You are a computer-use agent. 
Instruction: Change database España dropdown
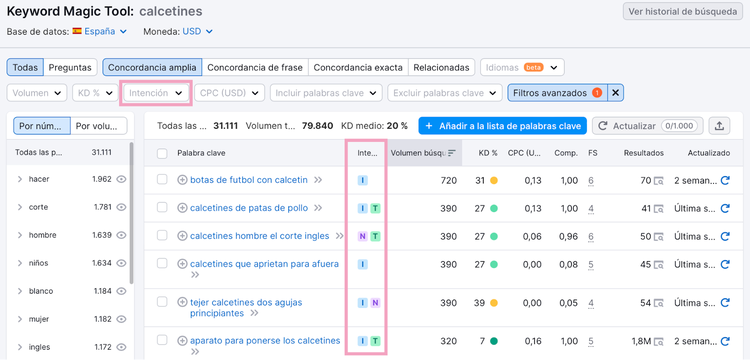tap(100, 32)
